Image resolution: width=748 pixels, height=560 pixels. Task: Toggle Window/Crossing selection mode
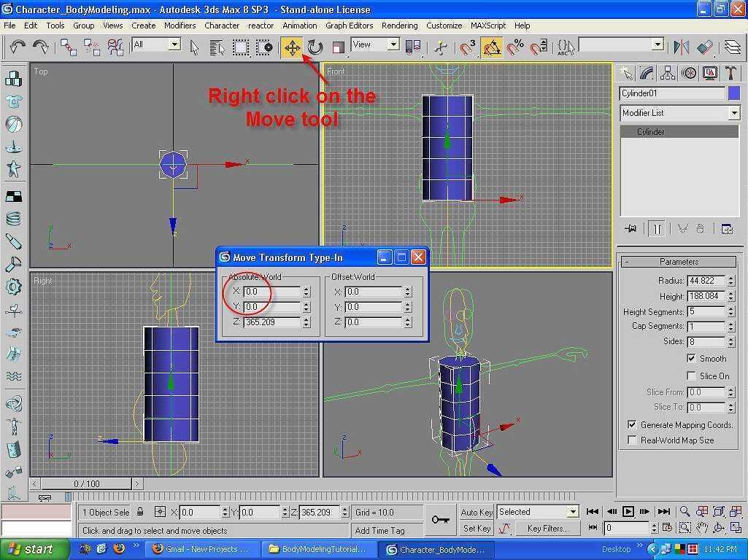[263, 47]
